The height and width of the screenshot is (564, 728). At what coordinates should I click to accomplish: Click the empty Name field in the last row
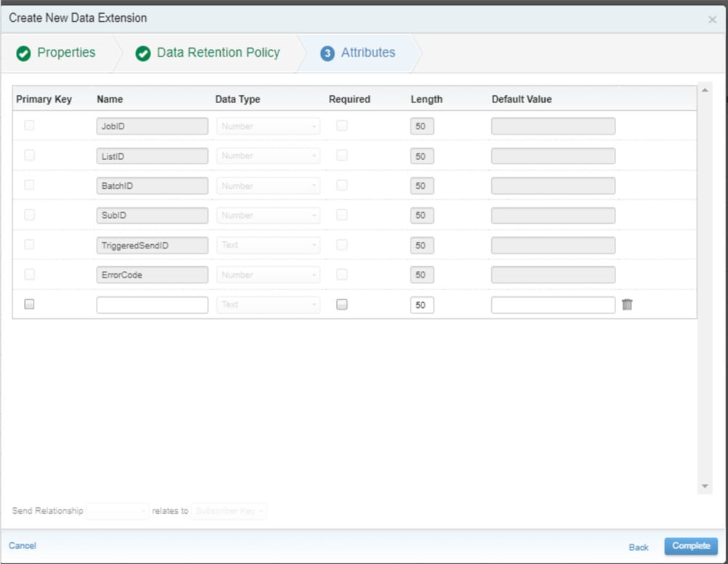pyautogui.click(x=152, y=305)
